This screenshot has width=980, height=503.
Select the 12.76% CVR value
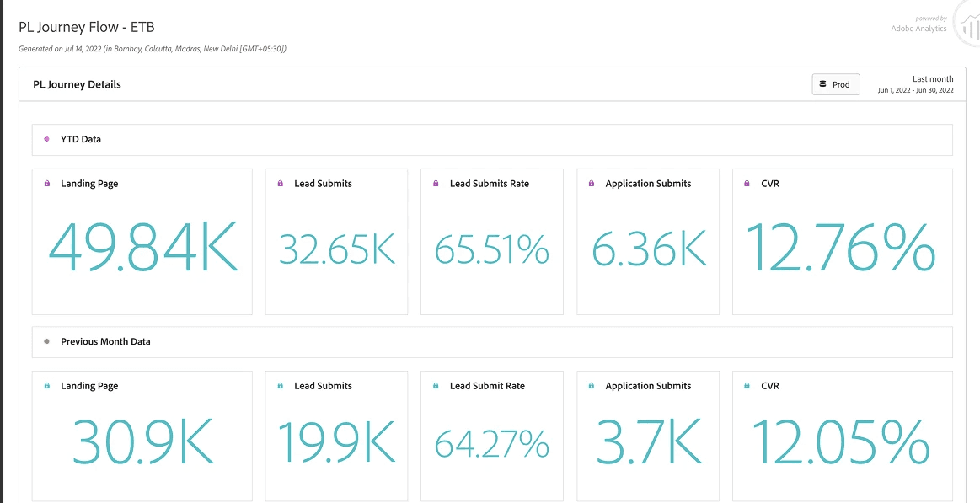click(x=842, y=247)
